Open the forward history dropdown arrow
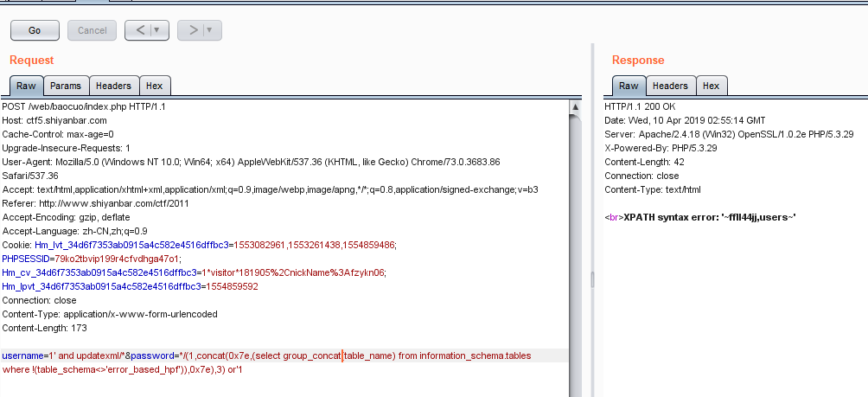Image resolution: width=868 pixels, height=397 pixels. point(212,30)
